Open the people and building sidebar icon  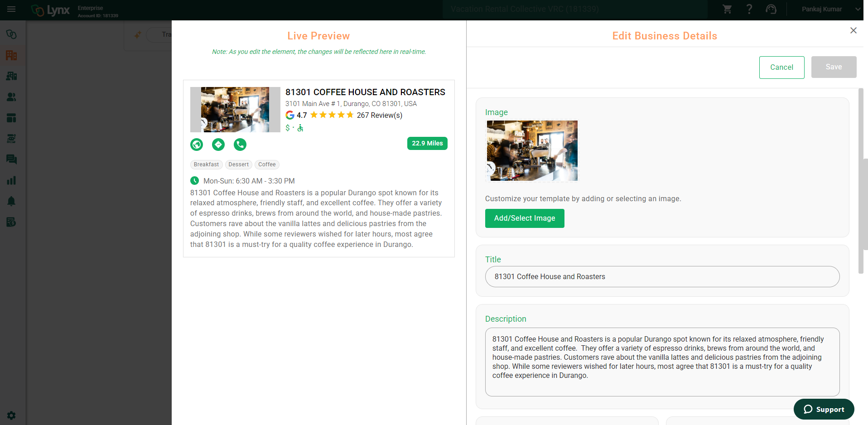coord(11,76)
